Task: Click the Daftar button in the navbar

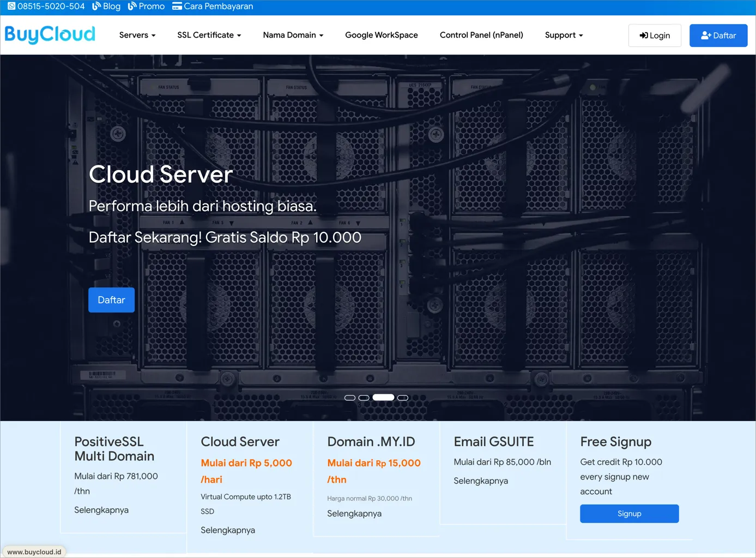Action: click(x=718, y=35)
